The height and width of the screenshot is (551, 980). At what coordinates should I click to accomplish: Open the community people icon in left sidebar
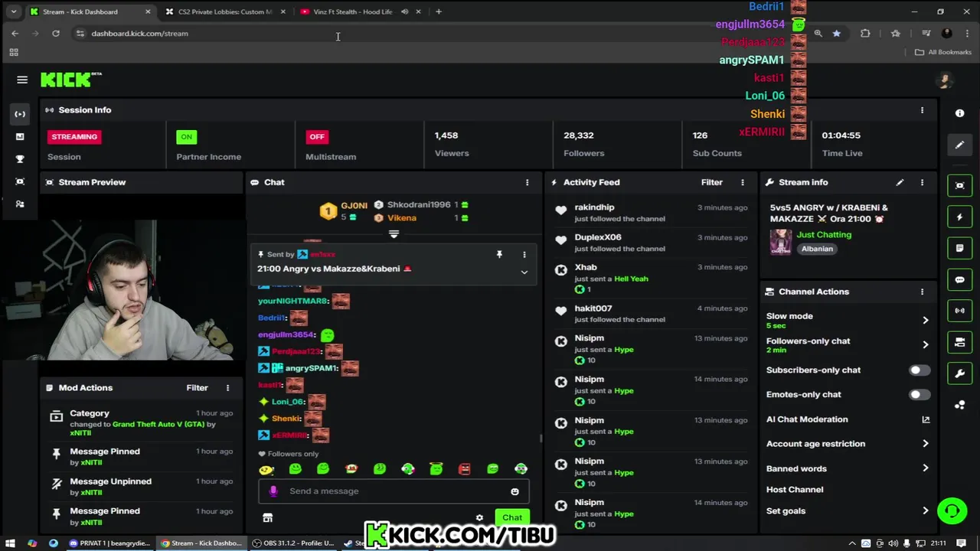pos(20,204)
